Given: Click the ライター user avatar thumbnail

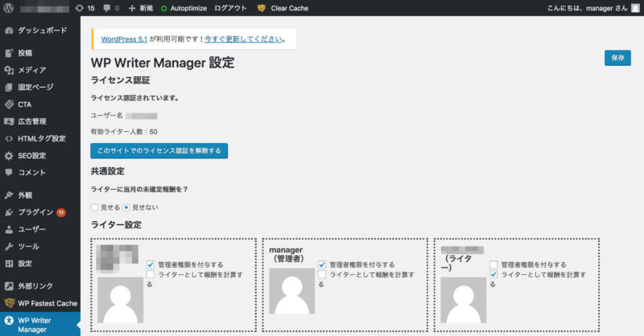Looking at the screenshot, I should pyautogui.click(x=464, y=300).
